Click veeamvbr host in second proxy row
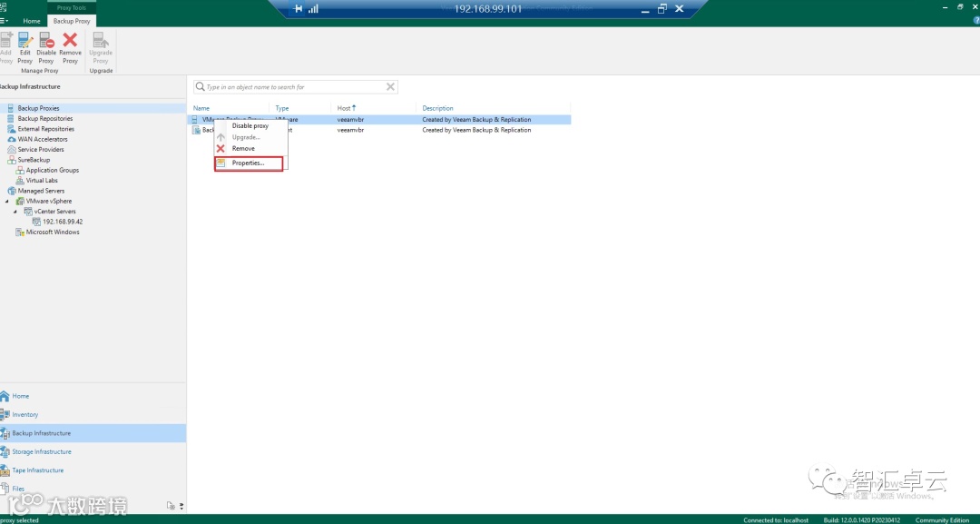This screenshot has width=980, height=524. pos(350,130)
